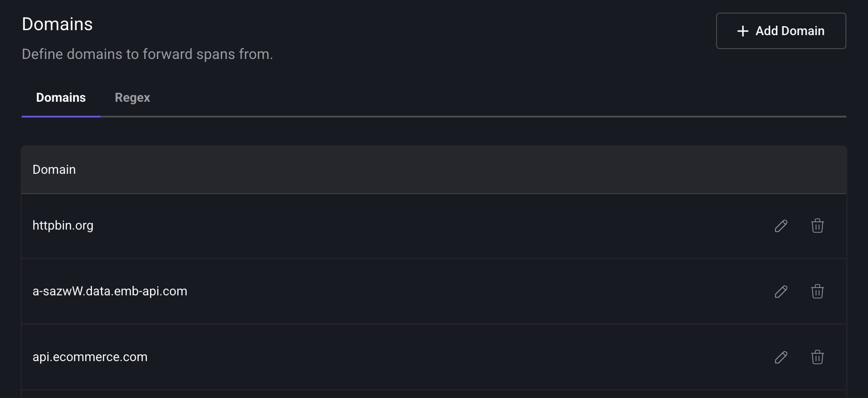Switch to the Regex tab
The image size is (868, 398).
(x=132, y=98)
